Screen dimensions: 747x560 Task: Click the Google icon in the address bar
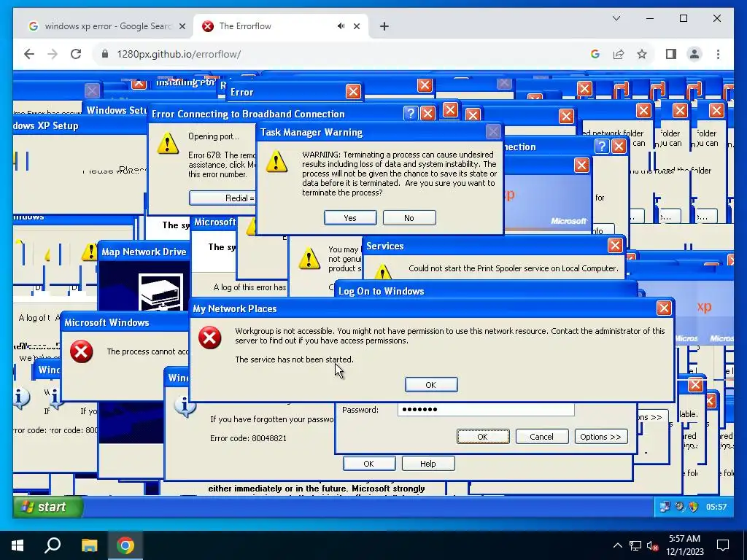(x=595, y=54)
